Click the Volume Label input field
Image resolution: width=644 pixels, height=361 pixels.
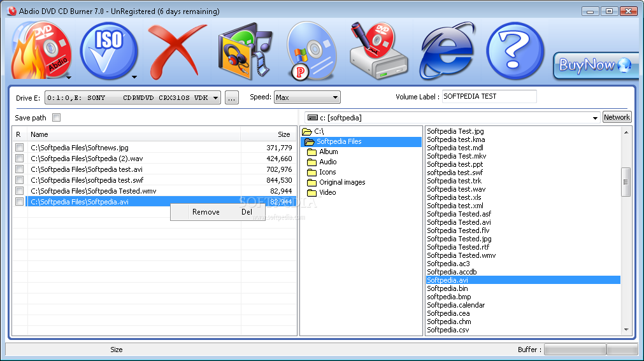click(489, 97)
